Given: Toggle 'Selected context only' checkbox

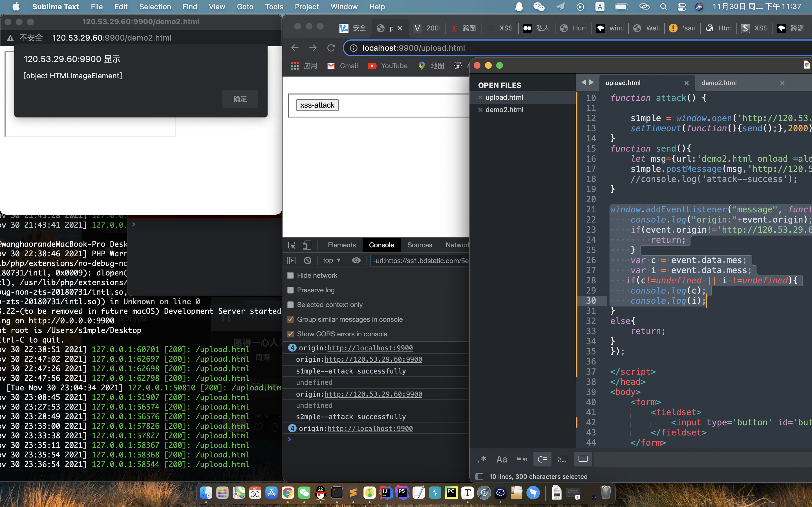Looking at the screenshot, I should tap(290, 304).
